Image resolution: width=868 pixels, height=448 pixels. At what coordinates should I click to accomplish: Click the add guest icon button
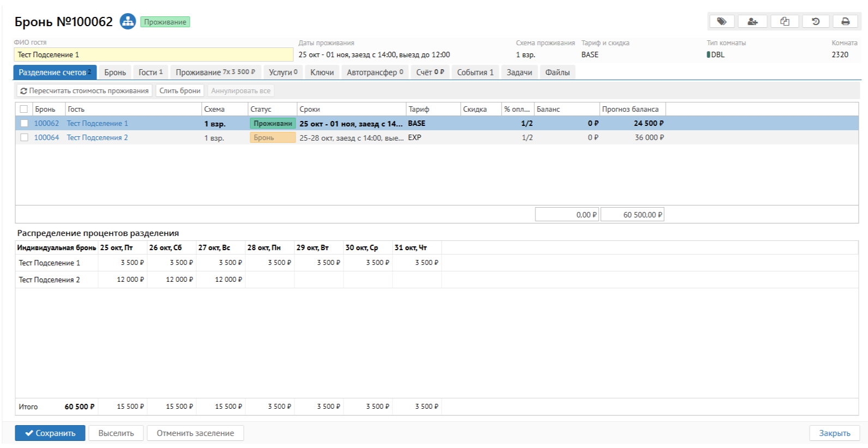752,21
